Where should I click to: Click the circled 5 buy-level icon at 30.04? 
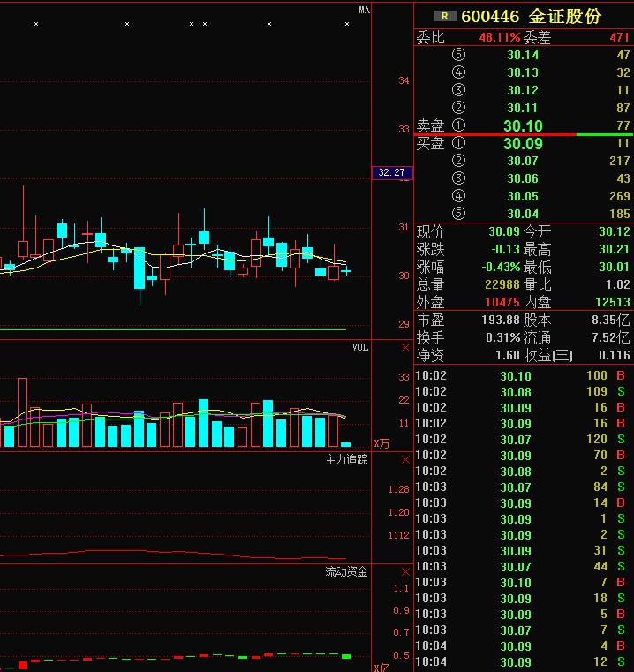coord(458,214)
